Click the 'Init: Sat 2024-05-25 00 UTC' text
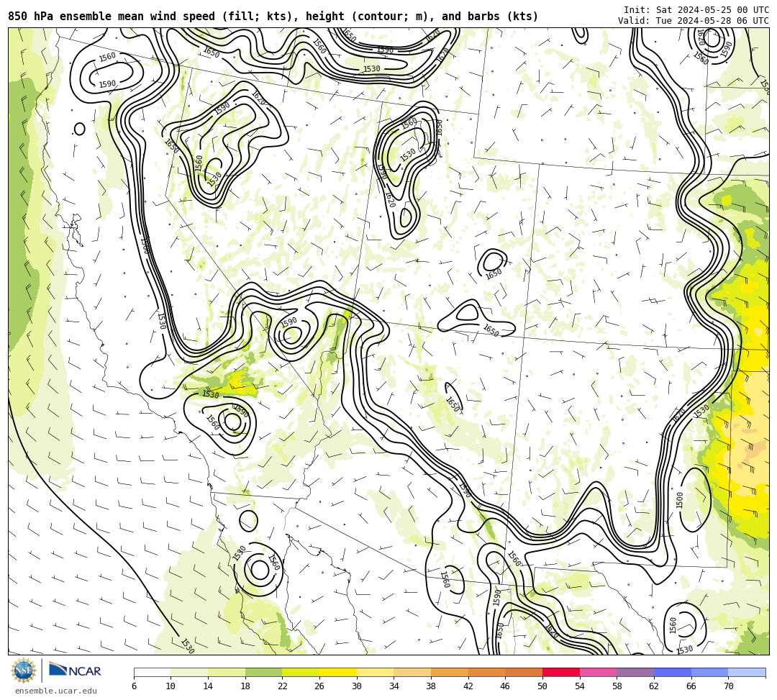Viewport: 777px width, 700px height. click(696, 10)
